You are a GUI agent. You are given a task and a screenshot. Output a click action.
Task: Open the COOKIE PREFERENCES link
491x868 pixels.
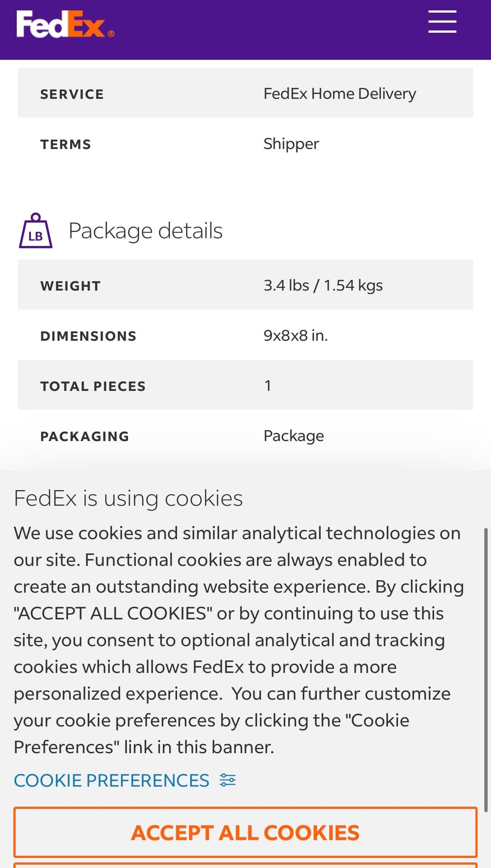click(111, 780)
